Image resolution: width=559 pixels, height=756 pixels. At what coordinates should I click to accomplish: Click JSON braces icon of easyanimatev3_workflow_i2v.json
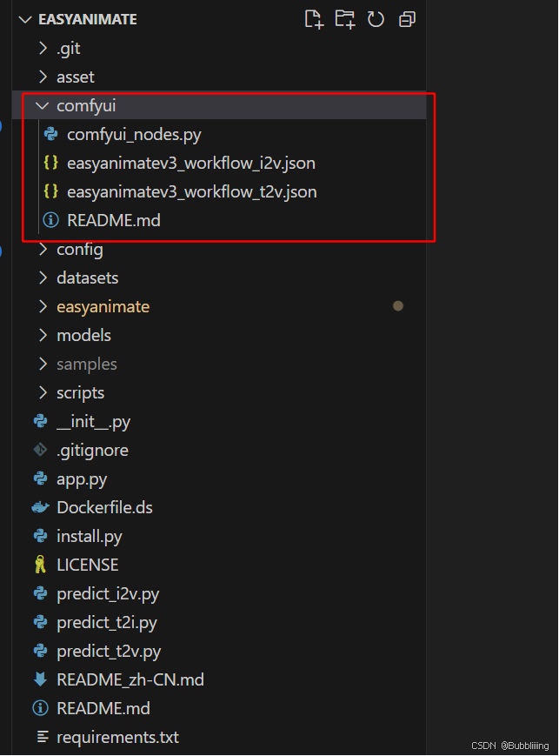51,163
